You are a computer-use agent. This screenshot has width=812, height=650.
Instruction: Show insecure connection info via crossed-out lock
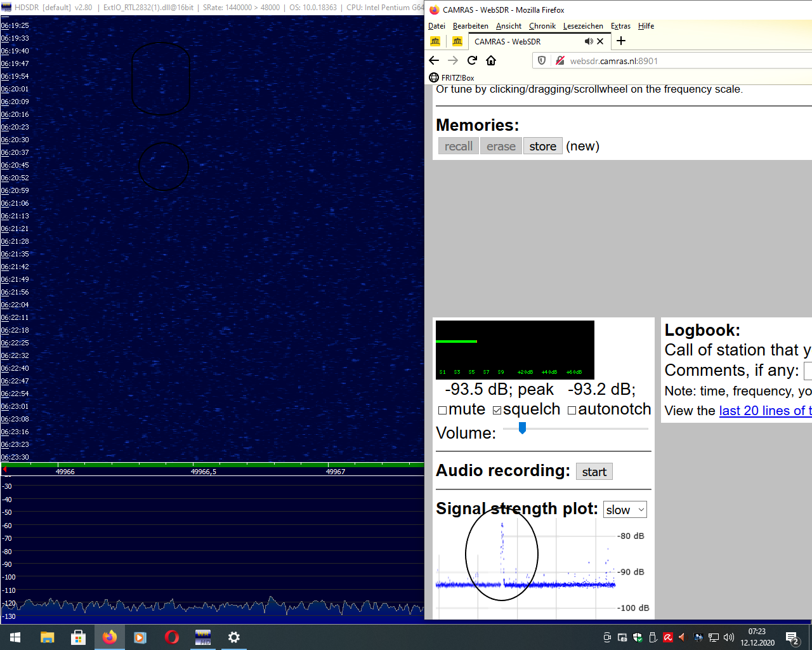pos(560,60)
